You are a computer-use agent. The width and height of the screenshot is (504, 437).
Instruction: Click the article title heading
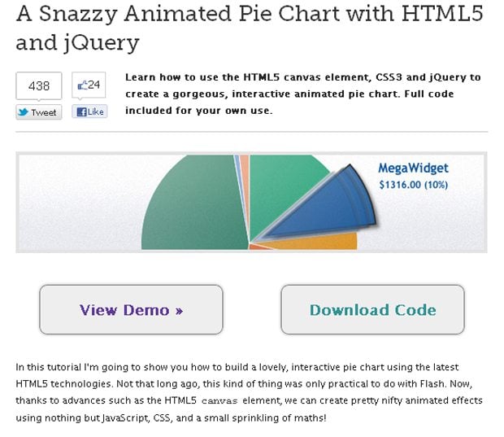[250, 28]
